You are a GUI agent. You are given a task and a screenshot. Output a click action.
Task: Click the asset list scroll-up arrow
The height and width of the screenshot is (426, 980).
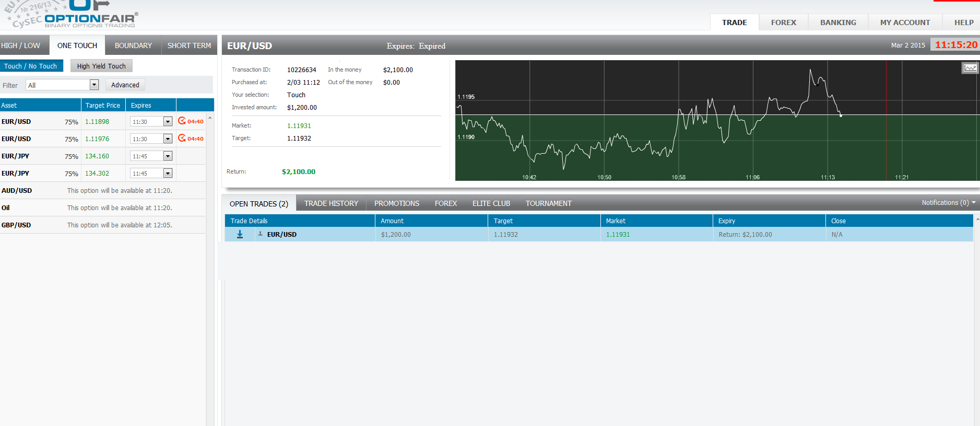click(210, 118)
